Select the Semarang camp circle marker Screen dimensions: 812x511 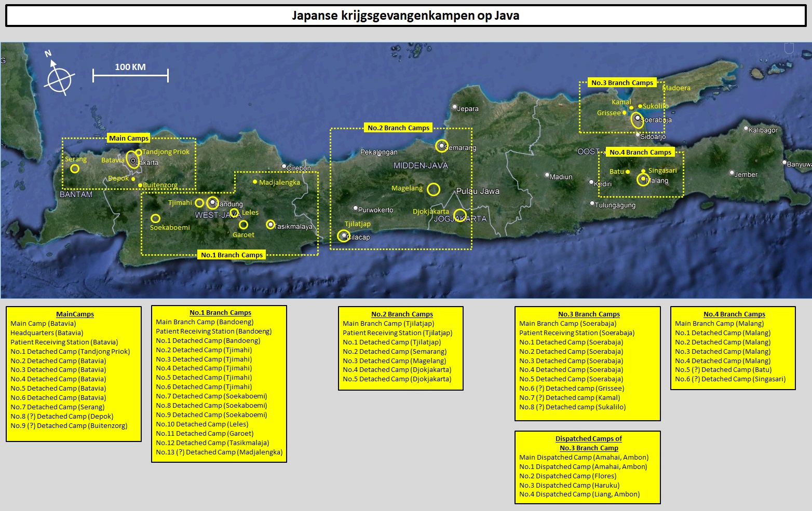click(x=441, y=146)
